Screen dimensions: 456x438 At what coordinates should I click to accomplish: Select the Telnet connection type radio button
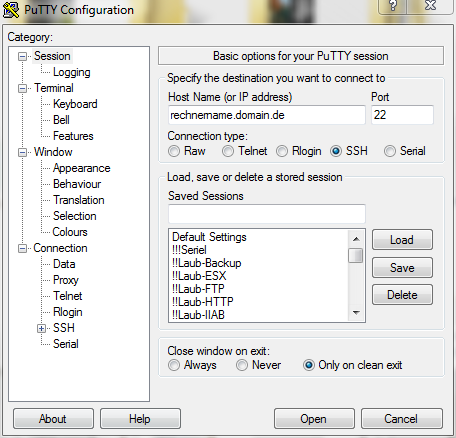tap(228, 151)
